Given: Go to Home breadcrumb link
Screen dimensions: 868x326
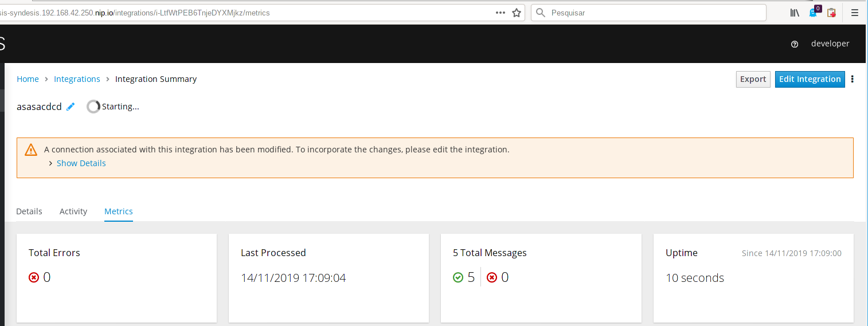Looking at the screenshot, I should click(x=28, y=79).
